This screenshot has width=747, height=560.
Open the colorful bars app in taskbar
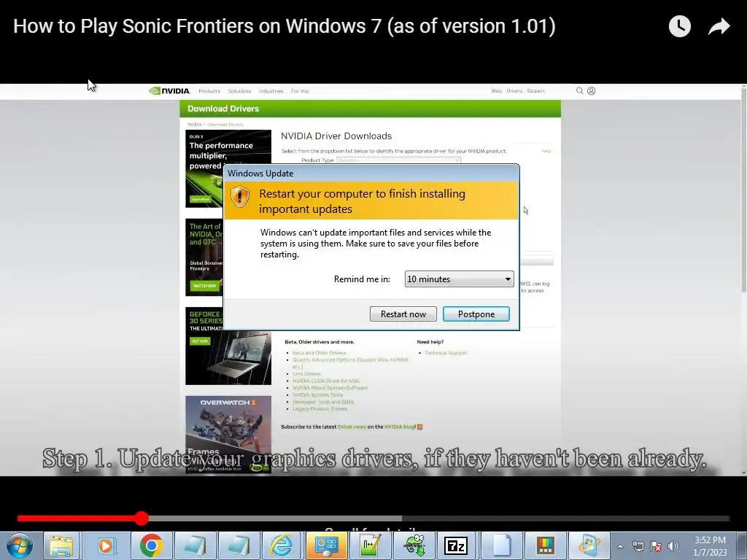point(546,545)
